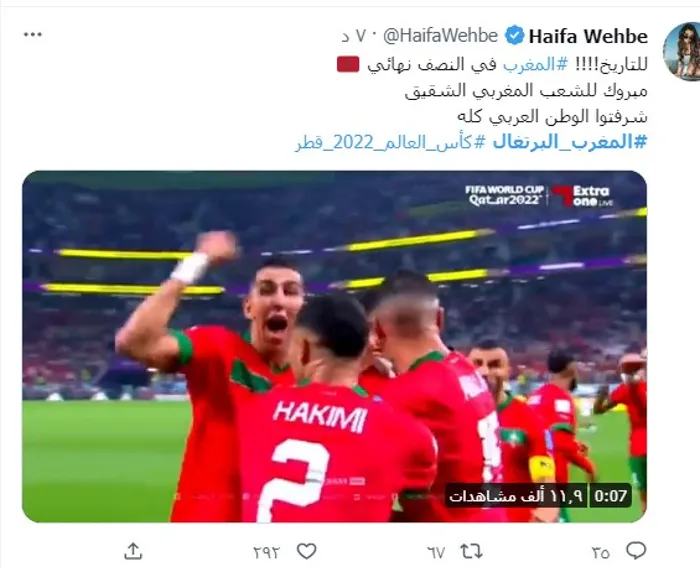This screenshot has width=700, height=568.
Task: Click the like count ٢٩٢
Action: point(267,553)
